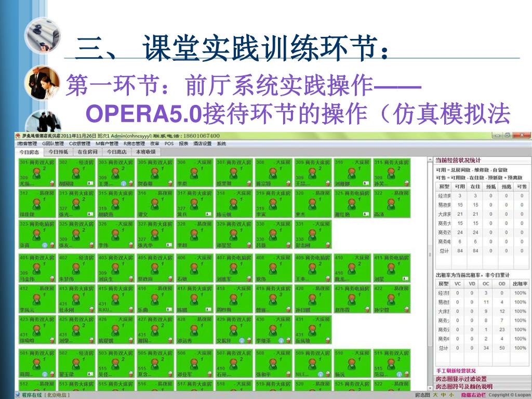Click the card icon in room 317
The image size is (532, 399).
pyautogui.click(x=208, y=214)
